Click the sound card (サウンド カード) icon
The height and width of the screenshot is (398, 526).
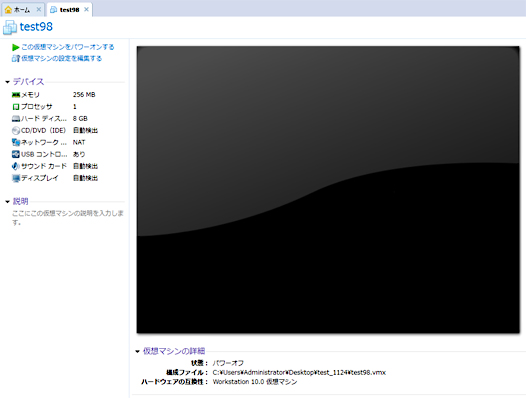pos(16,166)
